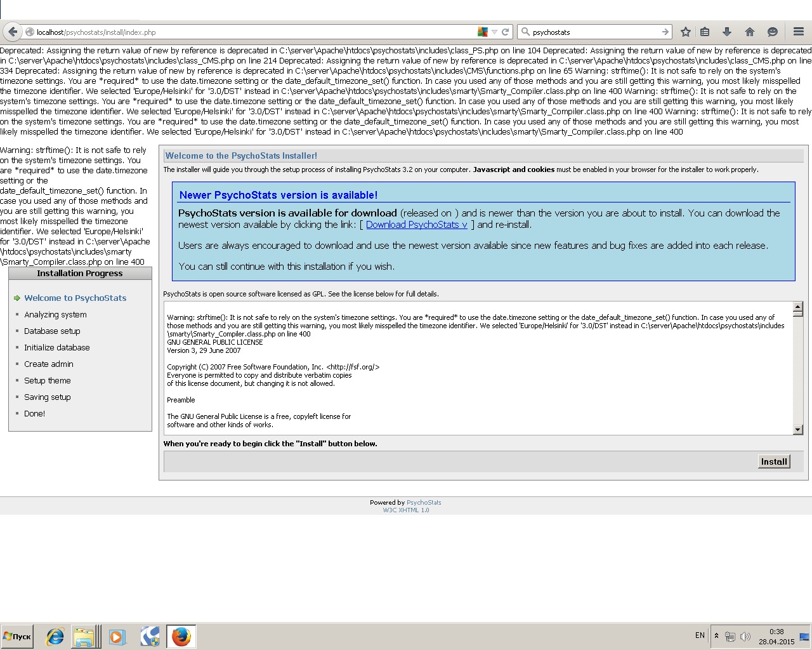Select Initialize database step

click(57, 347)
